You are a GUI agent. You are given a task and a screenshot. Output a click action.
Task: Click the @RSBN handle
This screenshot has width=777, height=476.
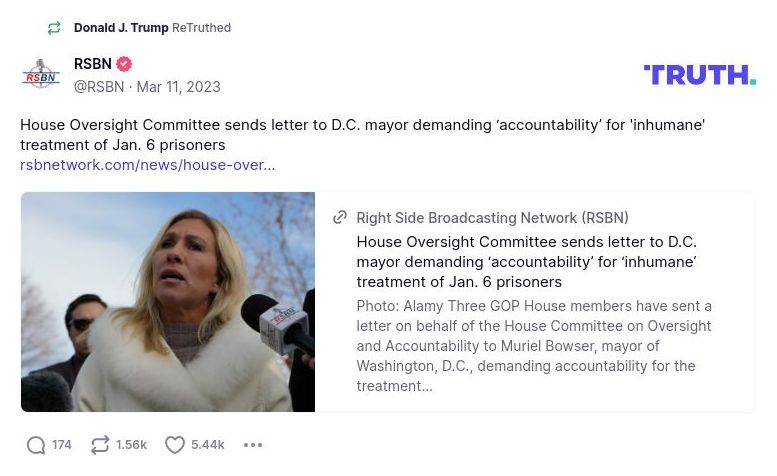click(99, 87)
